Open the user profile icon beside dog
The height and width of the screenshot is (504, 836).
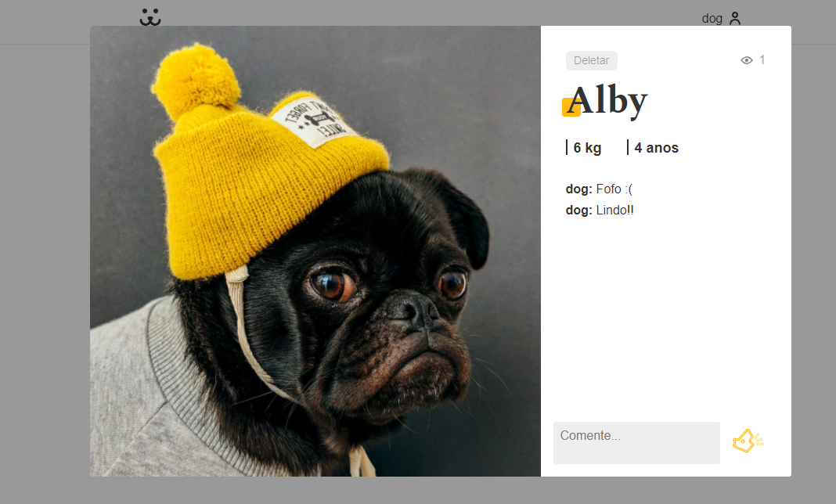(x=735, y=19)
